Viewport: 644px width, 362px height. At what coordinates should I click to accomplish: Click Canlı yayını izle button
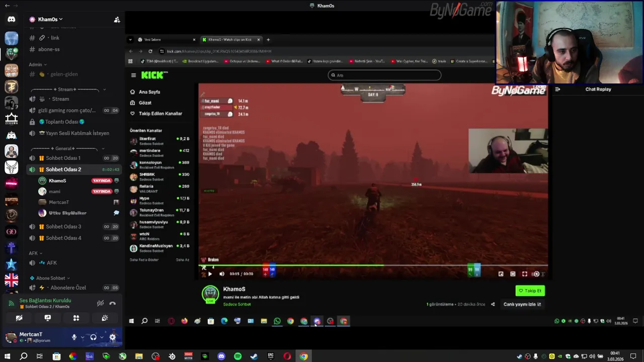(x=522, y=304)
